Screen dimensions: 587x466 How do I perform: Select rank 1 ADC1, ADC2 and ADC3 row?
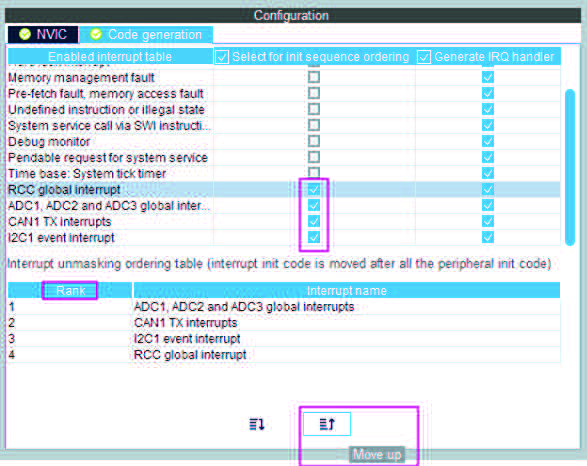tap(284, 307)
